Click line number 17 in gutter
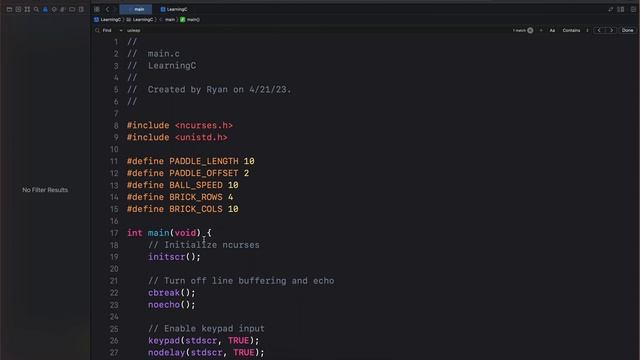This screenshot has height=360, width=640. (114, 233)
